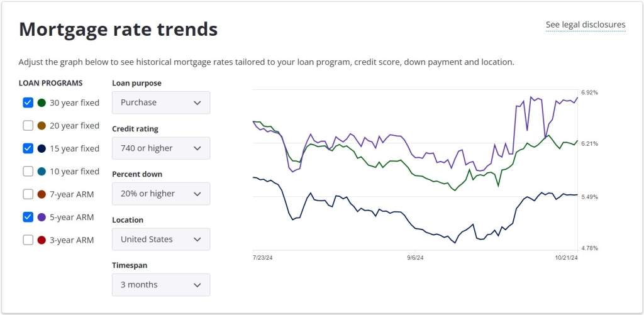The height and width of the screenshot is (315, 644).
Task: Click the 10 year fixed label text
Action: click(x=74, y=171)
